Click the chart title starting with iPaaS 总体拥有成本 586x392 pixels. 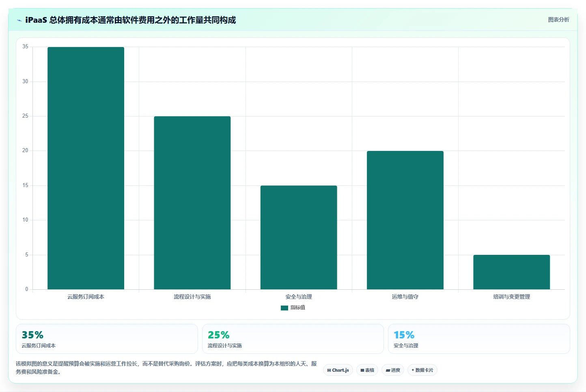[130, 20]
